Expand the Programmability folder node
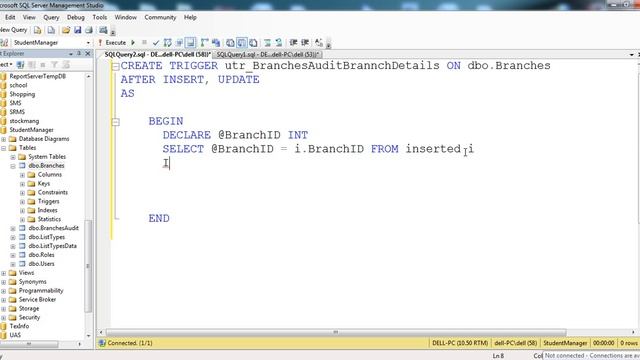 click(4, 291)
